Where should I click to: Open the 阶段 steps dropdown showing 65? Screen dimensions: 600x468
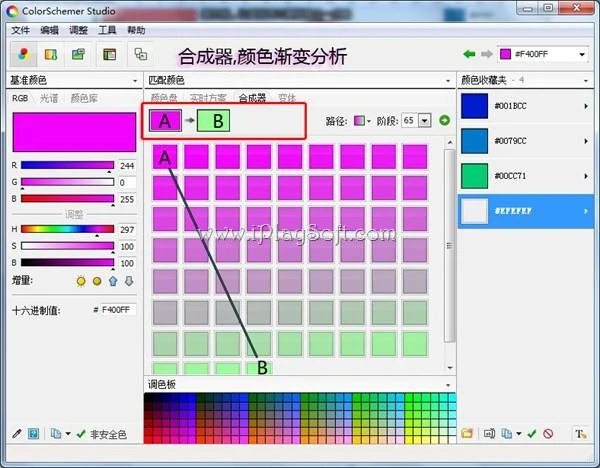(425, 121)
